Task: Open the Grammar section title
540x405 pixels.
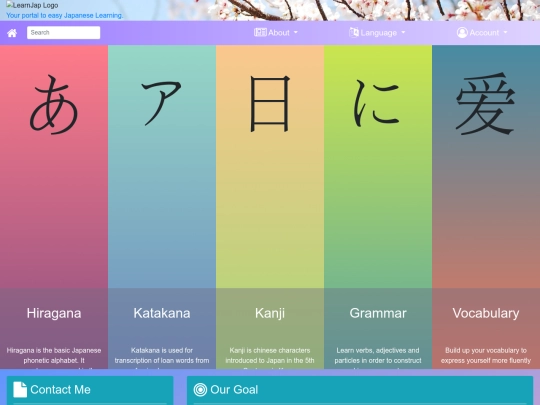Action: 378,313
